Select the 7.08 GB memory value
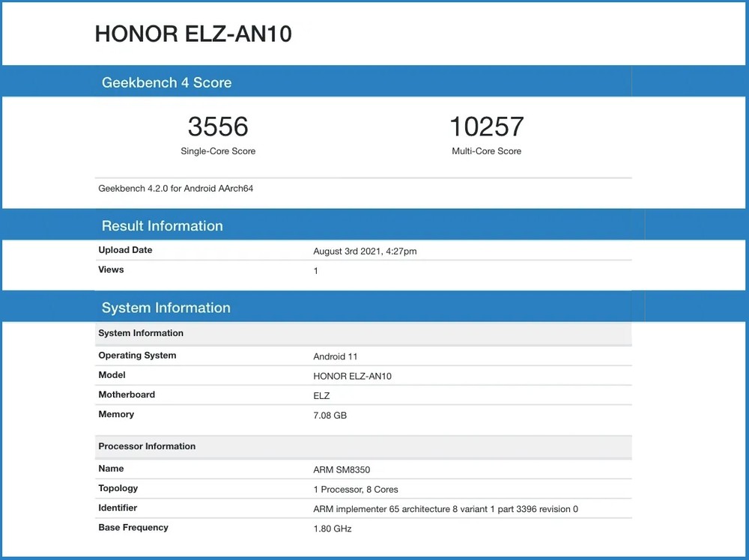This screenshot has height=560, width=749. 330,416
